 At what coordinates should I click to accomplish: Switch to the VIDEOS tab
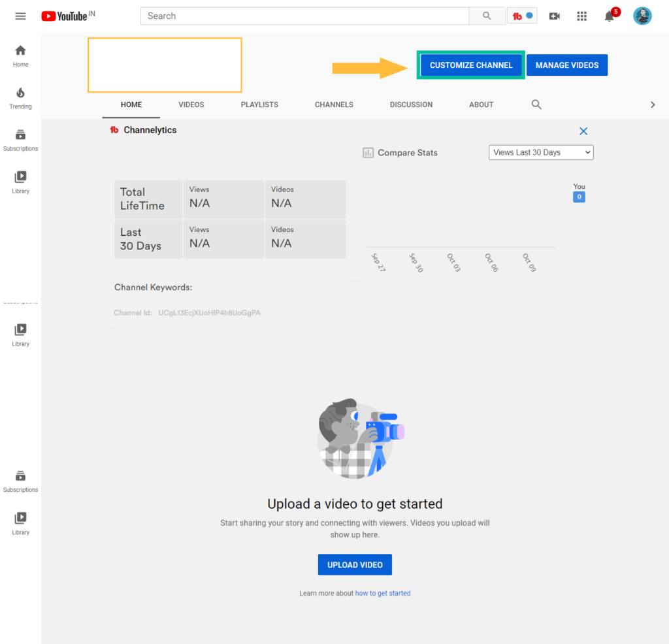pyautogui.click(x=191, y=105)
